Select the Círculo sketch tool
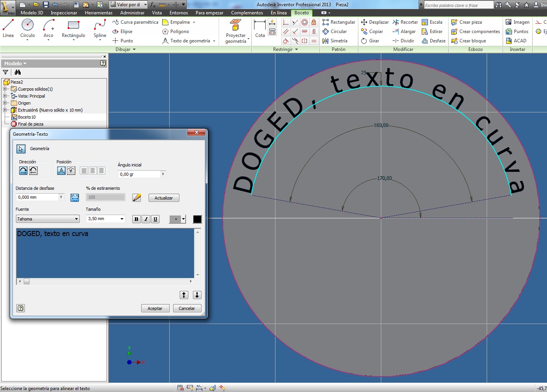The width and height of the screenshot is (547, 392). coord(28,29)
